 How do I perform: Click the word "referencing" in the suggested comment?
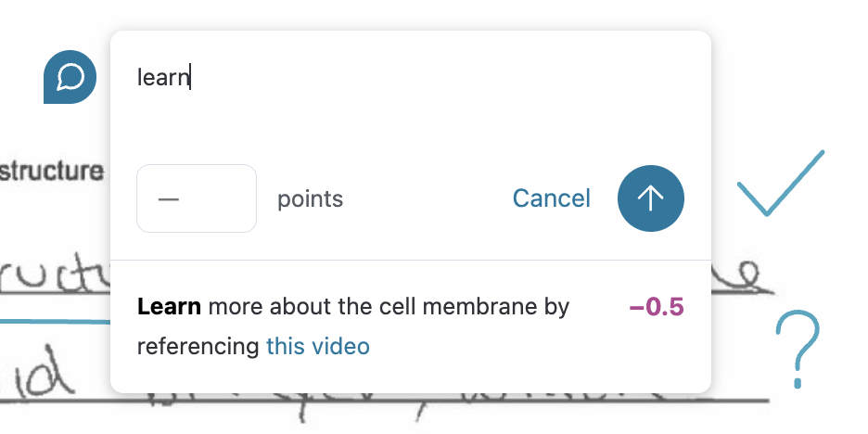[198, 347]
